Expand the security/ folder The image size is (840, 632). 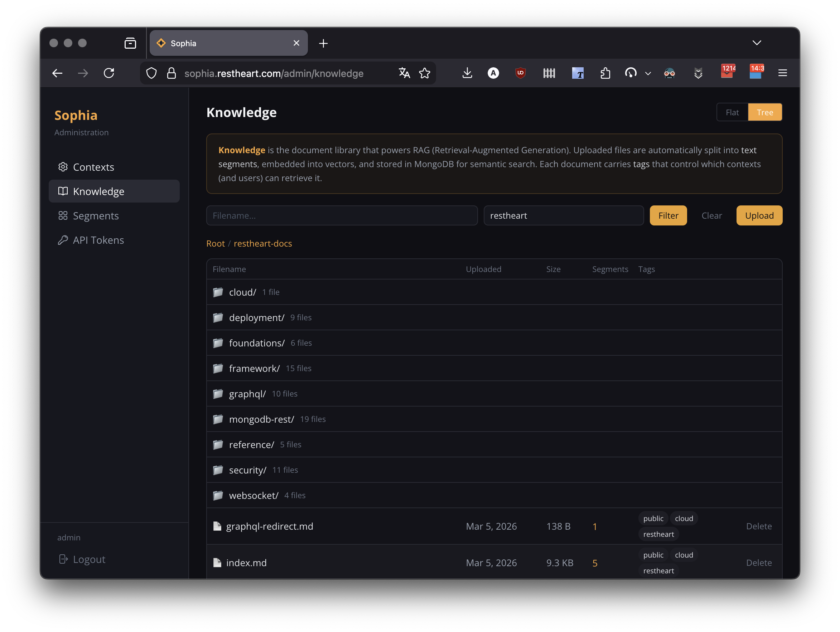tap(247, 470)
